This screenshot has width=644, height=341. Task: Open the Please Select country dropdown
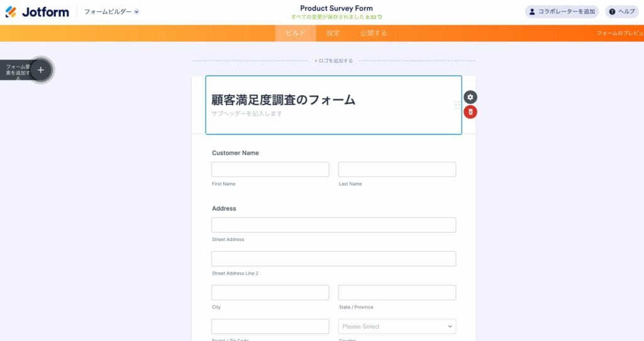[397, 327]
